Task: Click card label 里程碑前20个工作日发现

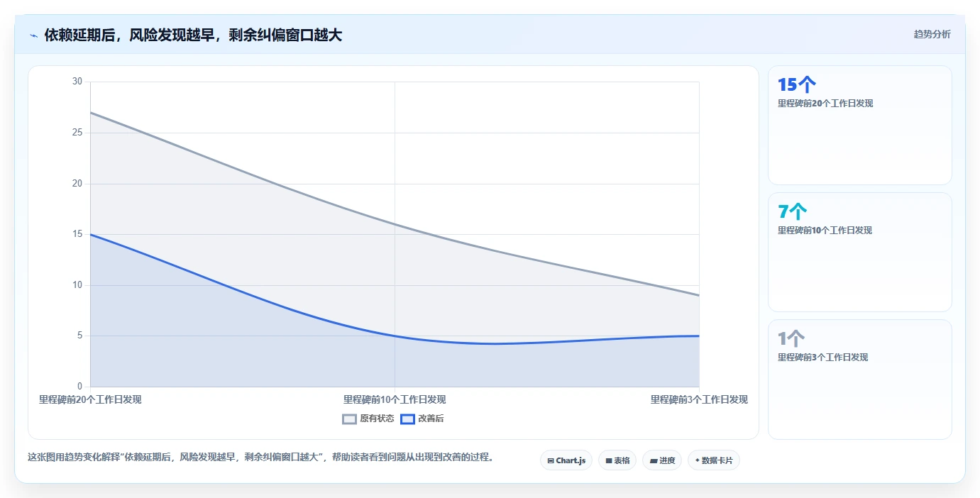Action: tap(825, 104)
